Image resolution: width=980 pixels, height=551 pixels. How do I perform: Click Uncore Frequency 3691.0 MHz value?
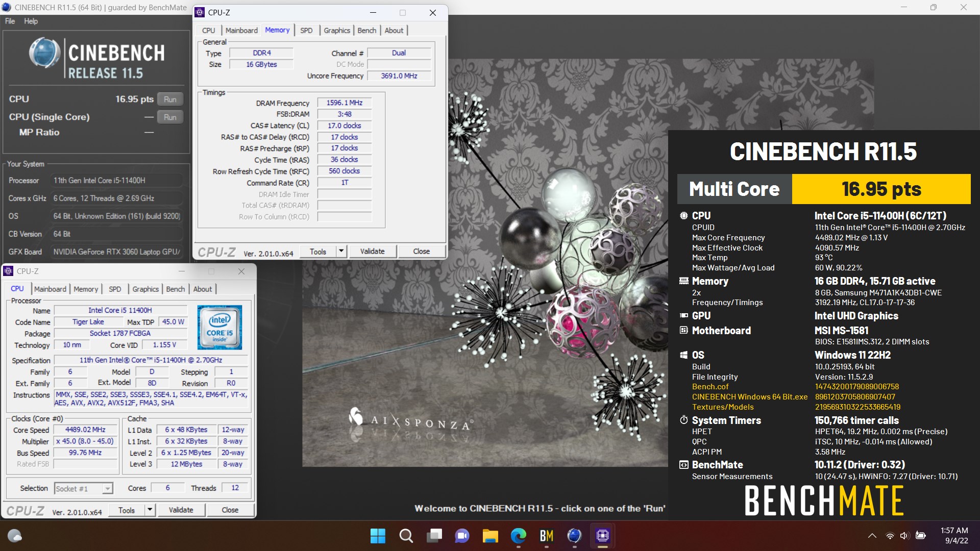click(x=399, y=76)
